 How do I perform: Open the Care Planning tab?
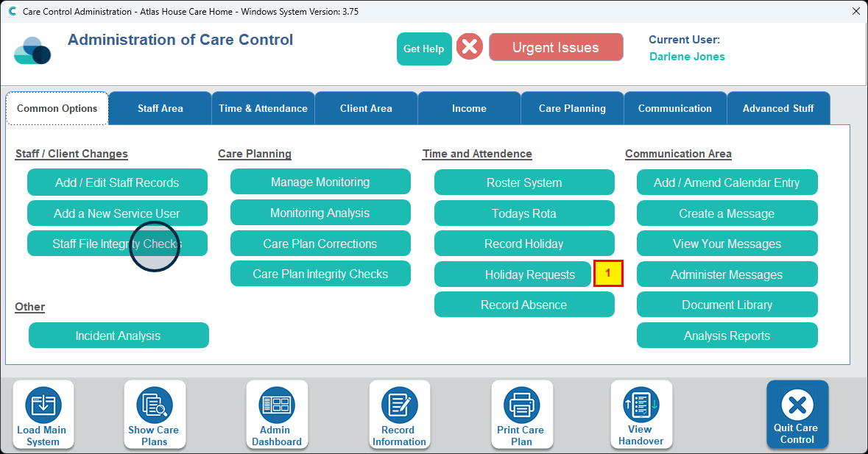tap(572, 108)
